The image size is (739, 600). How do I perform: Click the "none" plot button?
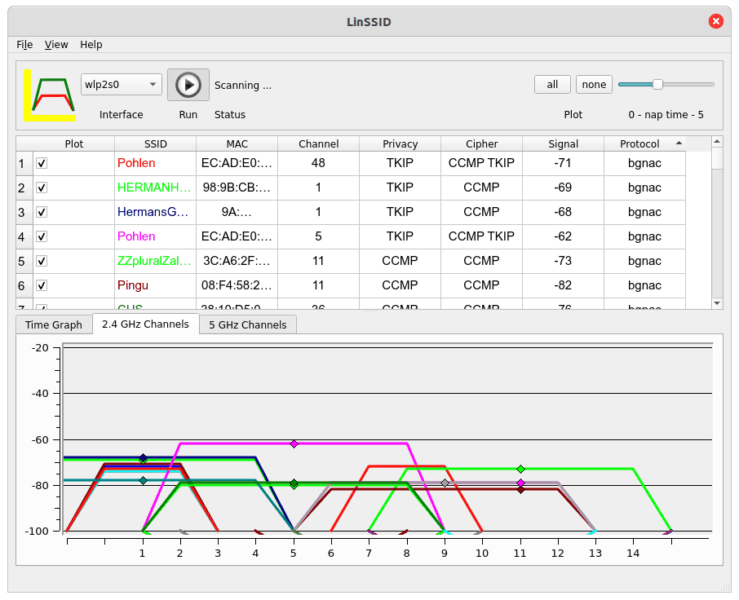coord(594,84)
